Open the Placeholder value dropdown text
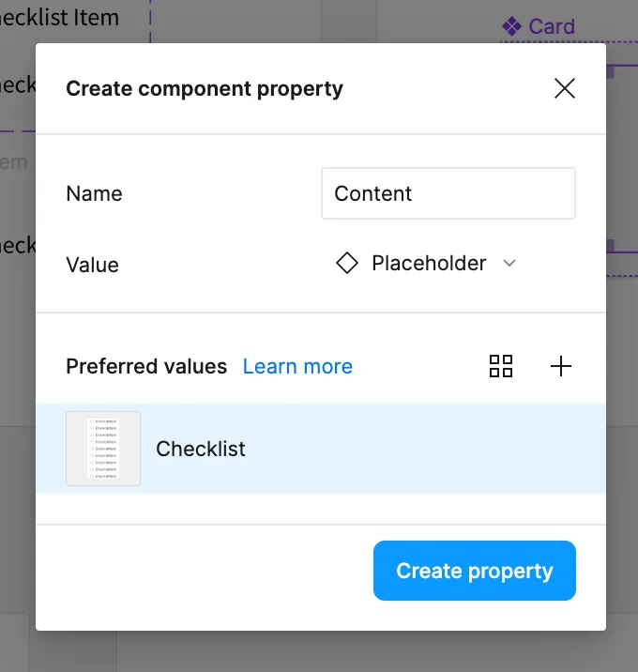 tap(429, 264)
